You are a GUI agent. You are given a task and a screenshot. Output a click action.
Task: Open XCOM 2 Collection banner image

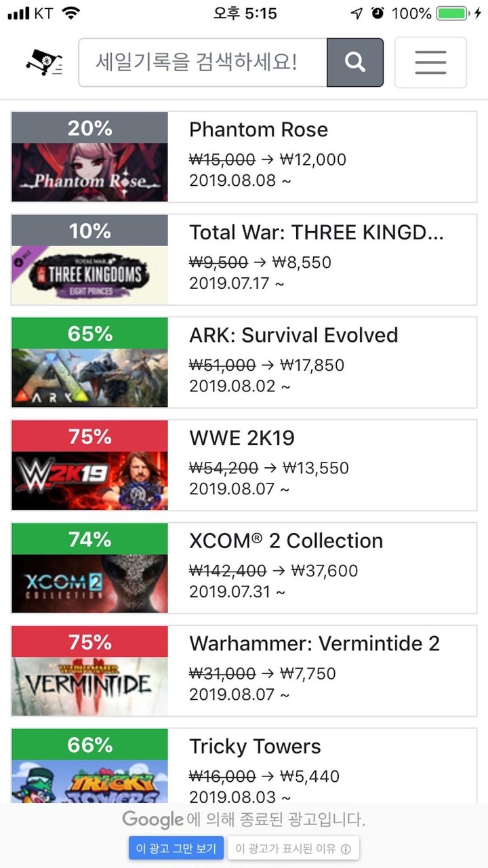point(89,583)
